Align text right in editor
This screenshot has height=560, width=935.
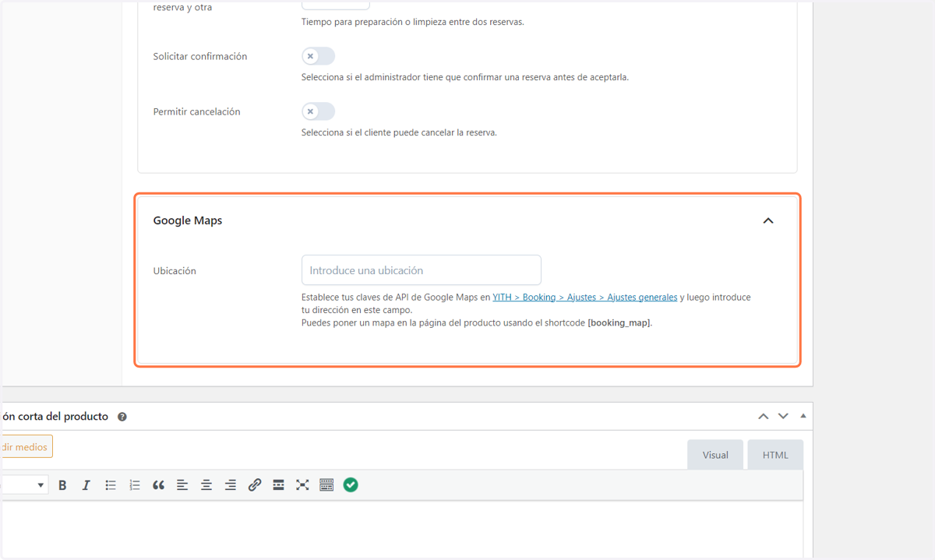(x=231, y=485)
